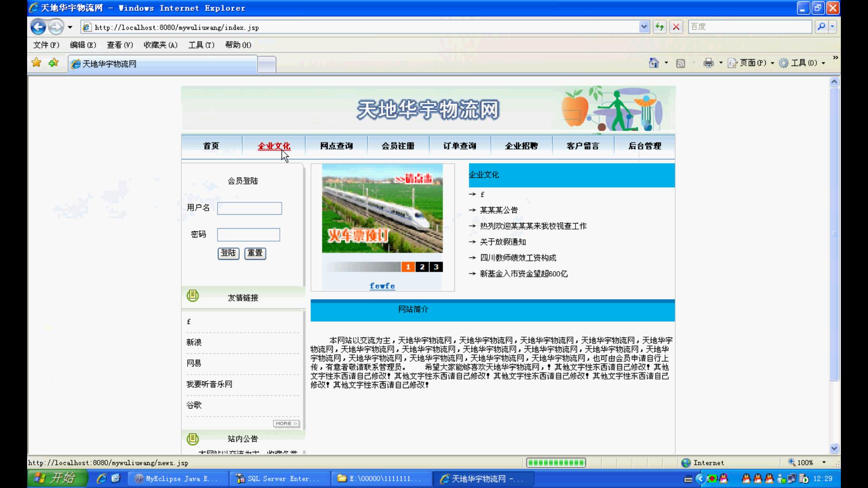This screenshot has width=868, height=488.
Task: Click the search magnifier icon
Action: (x=821, y=27)
